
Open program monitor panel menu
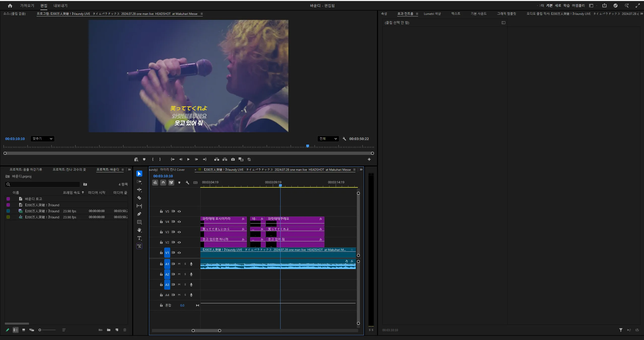pyautogui.click(x=201, y=14)
